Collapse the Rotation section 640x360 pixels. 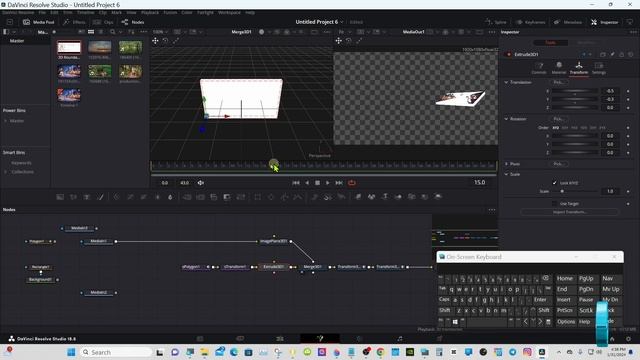click(x=507, y=119)
